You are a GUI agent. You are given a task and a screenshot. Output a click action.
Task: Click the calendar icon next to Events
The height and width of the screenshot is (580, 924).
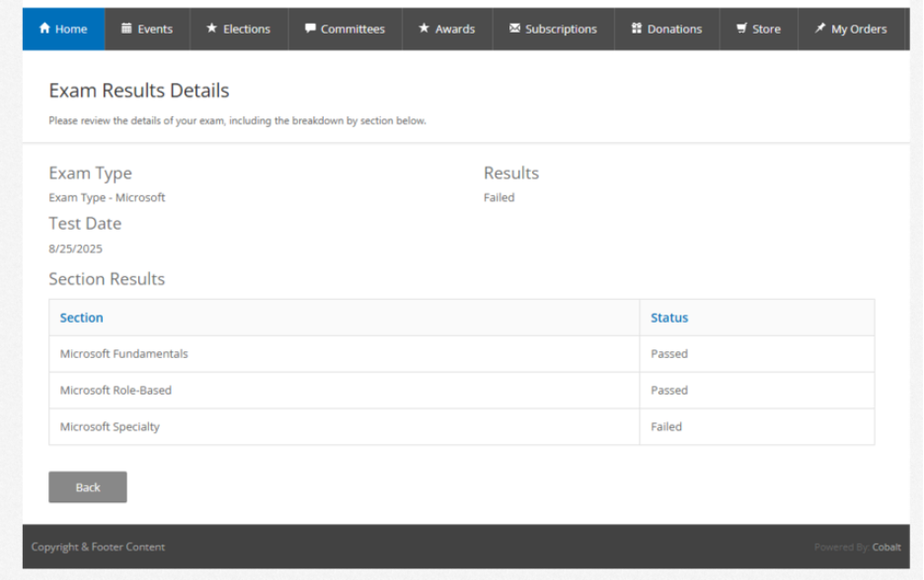[x=126, y=29]
